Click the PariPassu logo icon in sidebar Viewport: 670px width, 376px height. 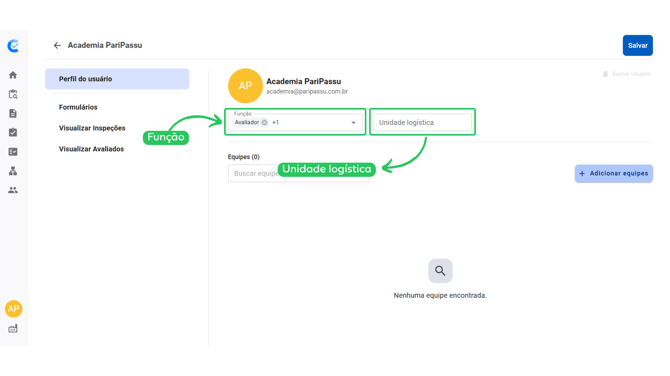click(13, 46)
